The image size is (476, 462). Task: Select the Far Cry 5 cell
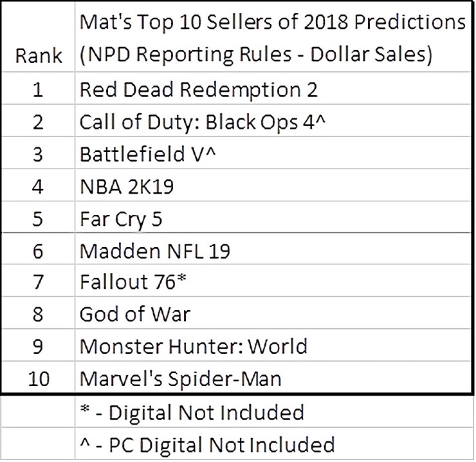point(121,219)
